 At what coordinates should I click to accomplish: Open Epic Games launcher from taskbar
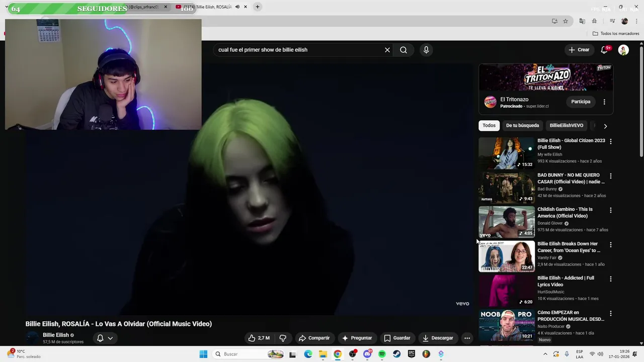pos(412,354)
